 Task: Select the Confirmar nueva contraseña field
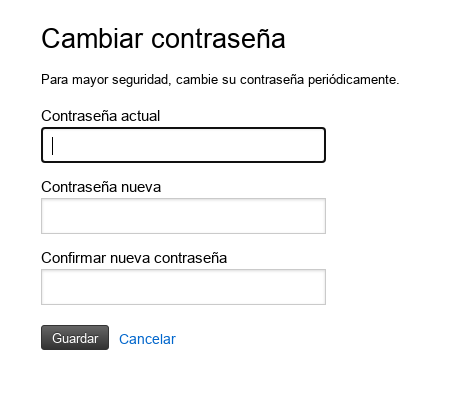(x=183, y=287)
